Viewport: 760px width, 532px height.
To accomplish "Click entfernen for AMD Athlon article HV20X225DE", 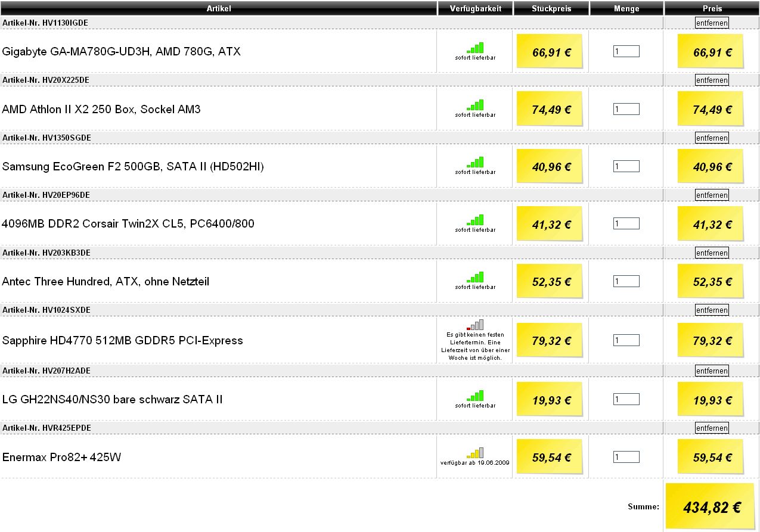I will (x=712, y=80).
